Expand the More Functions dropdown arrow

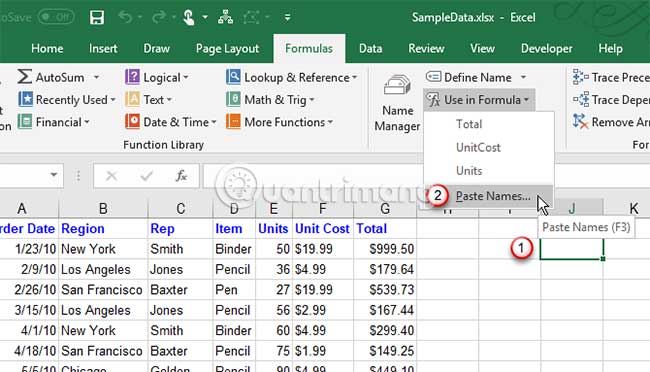(330, 122)
